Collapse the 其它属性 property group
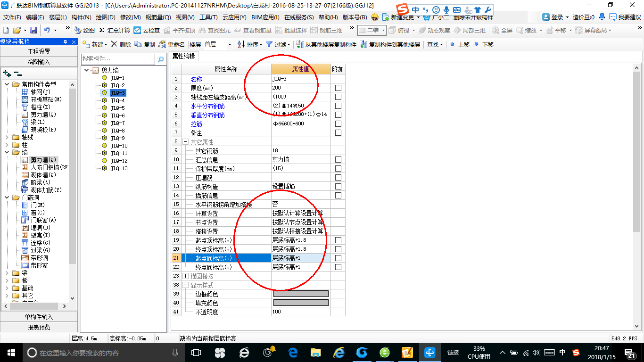 pos(186,142)
